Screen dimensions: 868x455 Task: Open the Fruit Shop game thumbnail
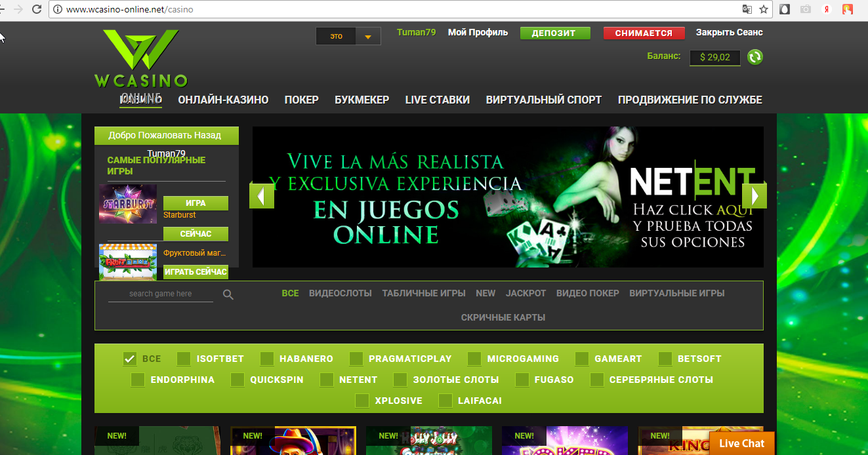pos(128,262)
